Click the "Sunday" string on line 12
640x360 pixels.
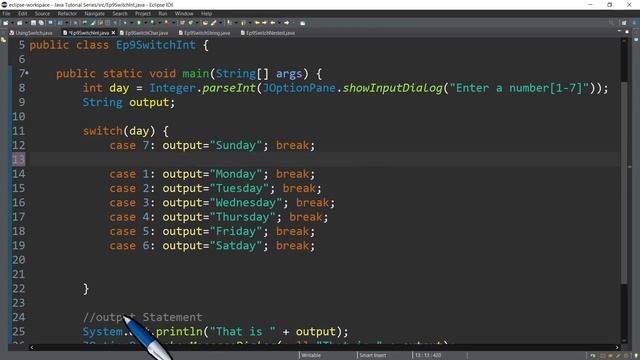point(236,145)
